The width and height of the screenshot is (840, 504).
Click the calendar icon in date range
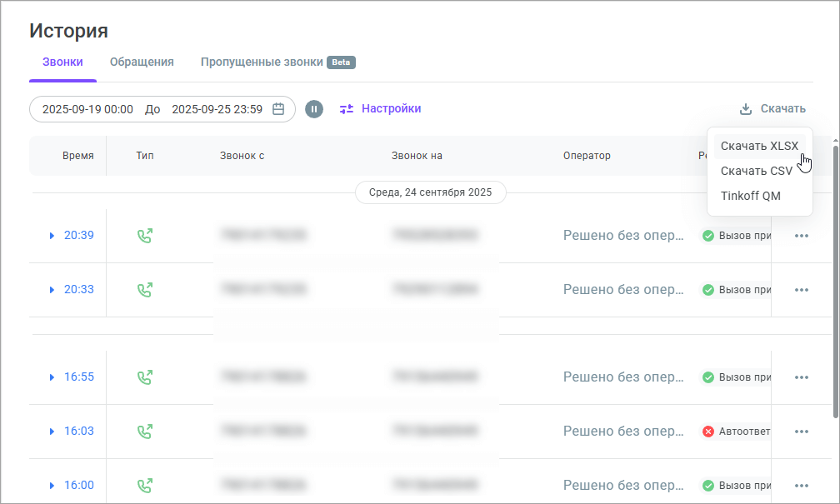point(279,109)
